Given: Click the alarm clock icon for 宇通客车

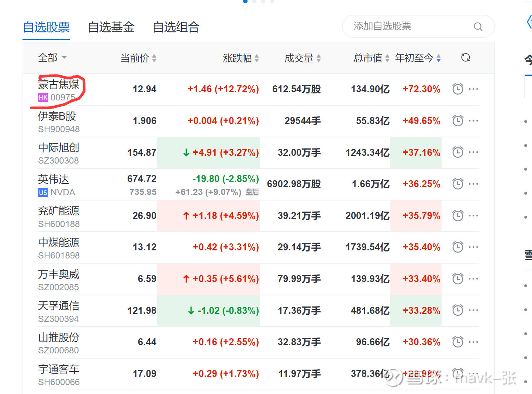Looking at the screenshot, I should [x=457, y=374].
